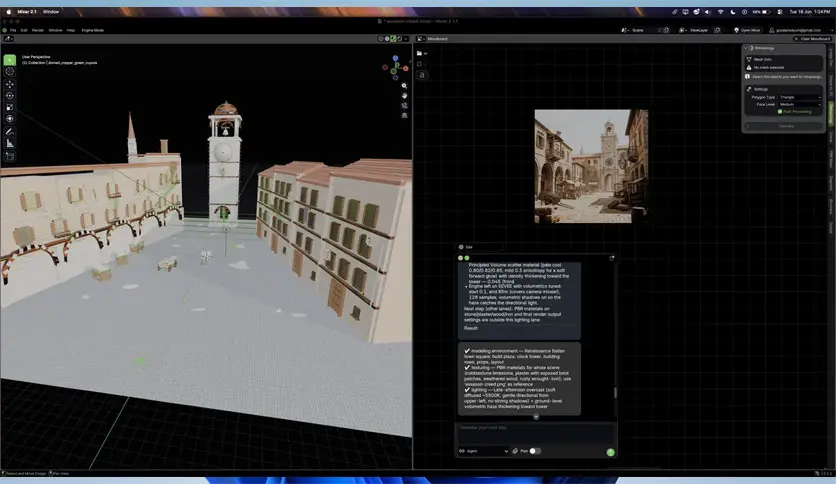Select the town square reference image on Moodboard
Viewport: 836px width, 484px height.
pyautogui.click(x=591, y=166)
